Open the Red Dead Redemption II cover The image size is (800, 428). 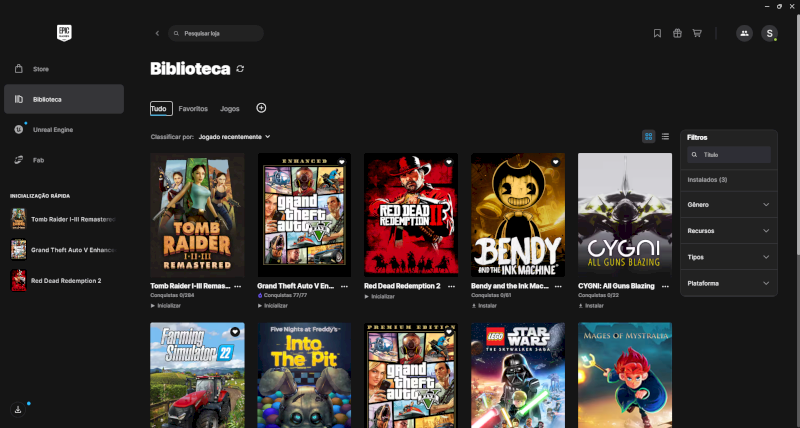411,215
